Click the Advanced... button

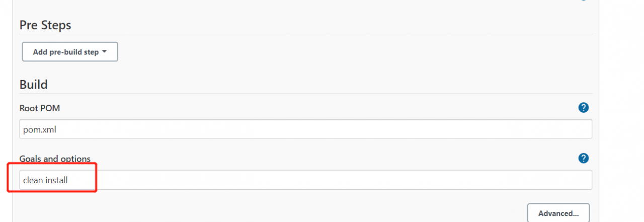[558, 213]
